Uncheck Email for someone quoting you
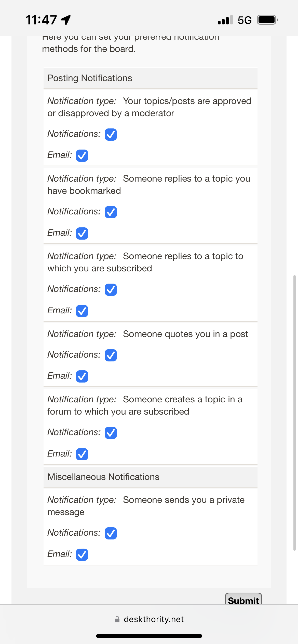 tap(82, 376)
